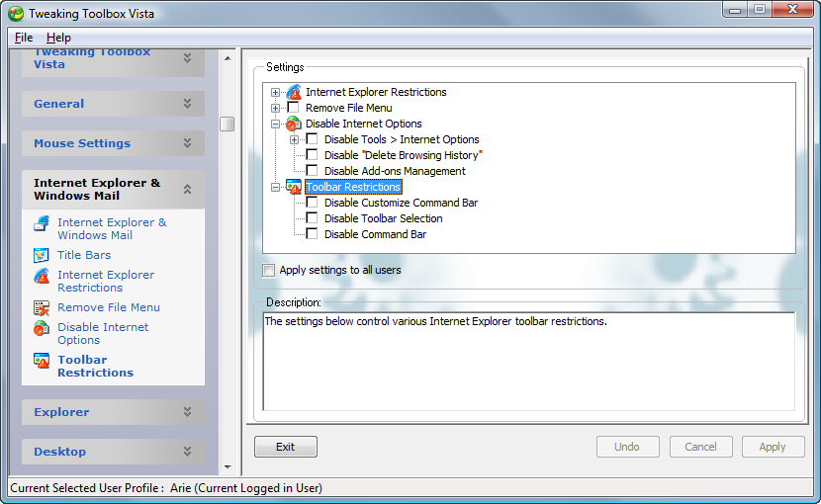Enable Disable Customize Command Bar checkbox
The image size is (821, 504).
click(x=312, y=202)
